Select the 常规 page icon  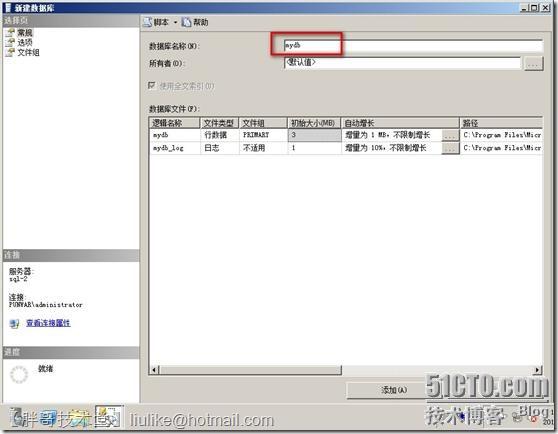coord(10,33)
